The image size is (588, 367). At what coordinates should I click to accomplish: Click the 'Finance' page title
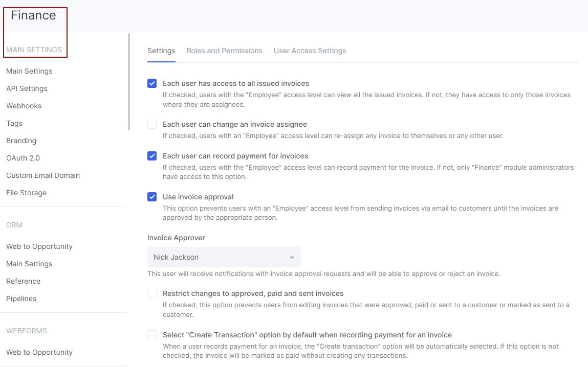[33, 15]
